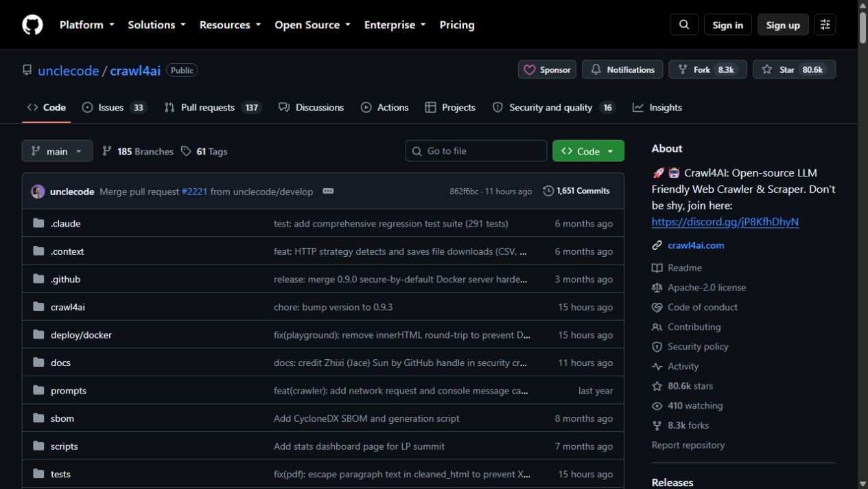Click the heart Sponsor button
868x489 pixels.
pyautogui.click(x=547, y=69)
